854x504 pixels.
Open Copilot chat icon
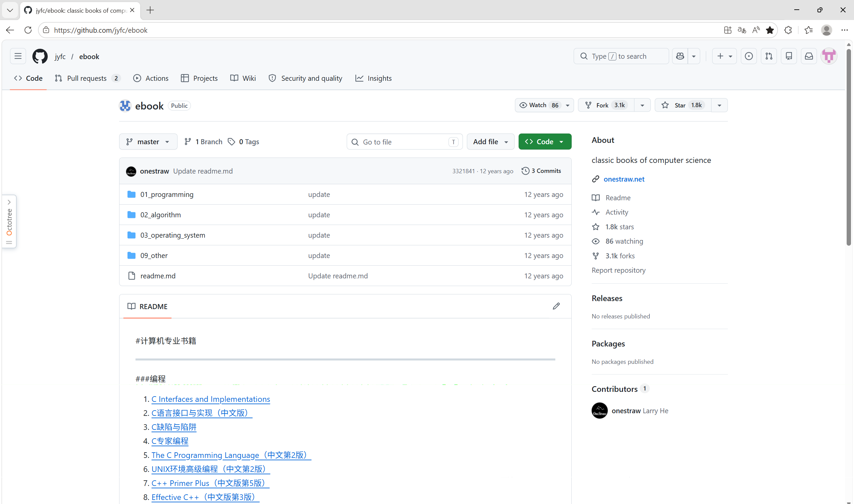pos(680,56)
